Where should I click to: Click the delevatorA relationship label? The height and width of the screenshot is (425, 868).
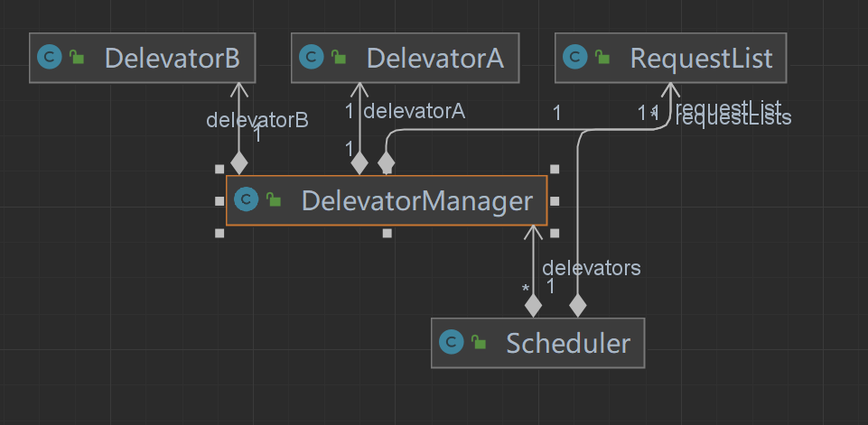pos(414,111)
